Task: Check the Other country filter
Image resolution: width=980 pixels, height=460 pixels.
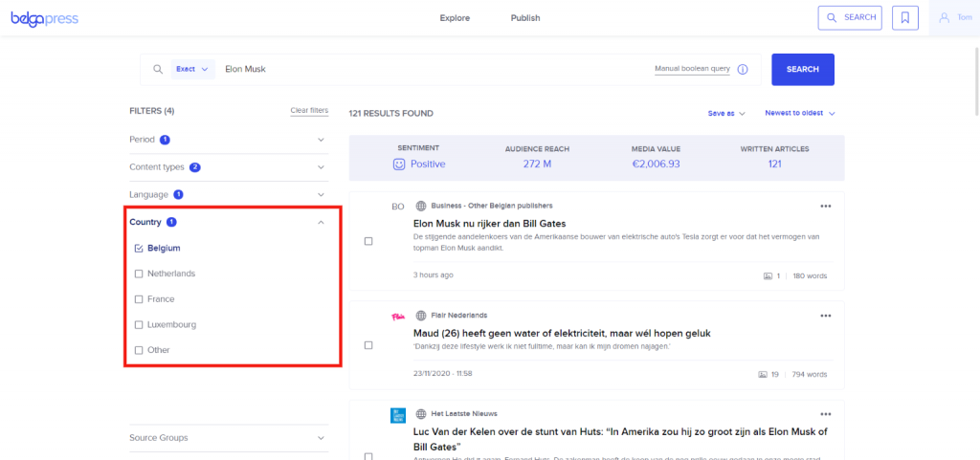Action: [x=139, y=350]
